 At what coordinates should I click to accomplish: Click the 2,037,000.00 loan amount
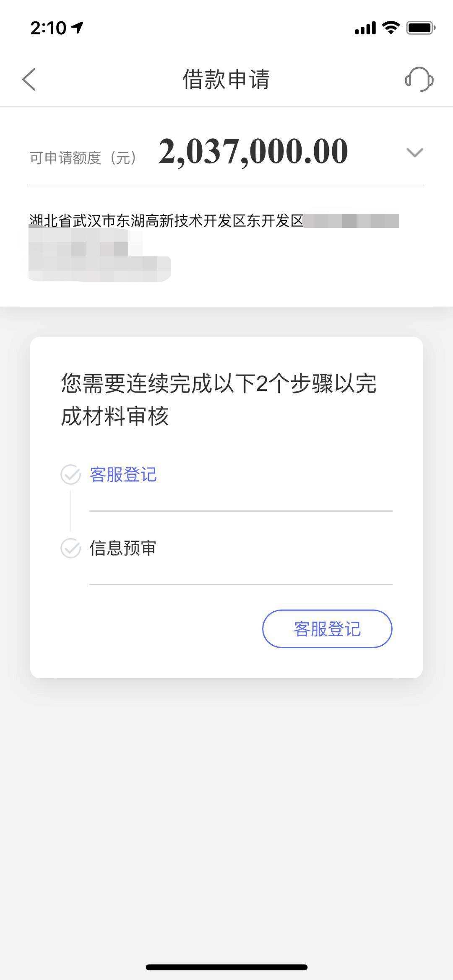tap(253, 151)
